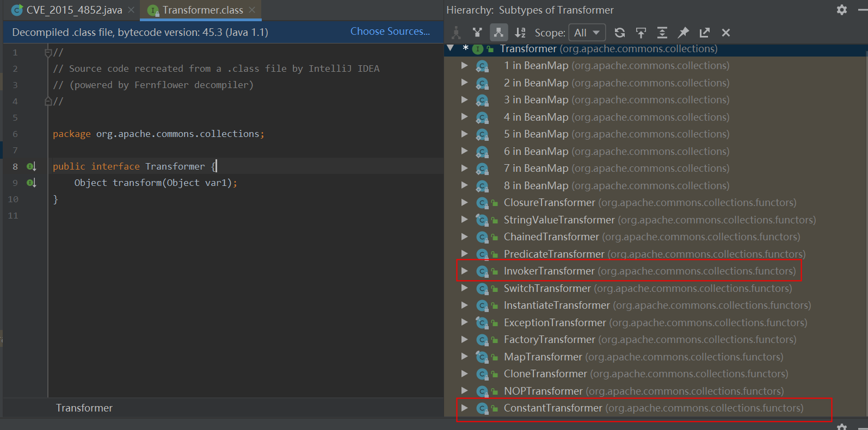The width and height of the screenshot is (868, 430).
Task: Click implemented gutter icon on line 8
Action: (x=32, y=166)
